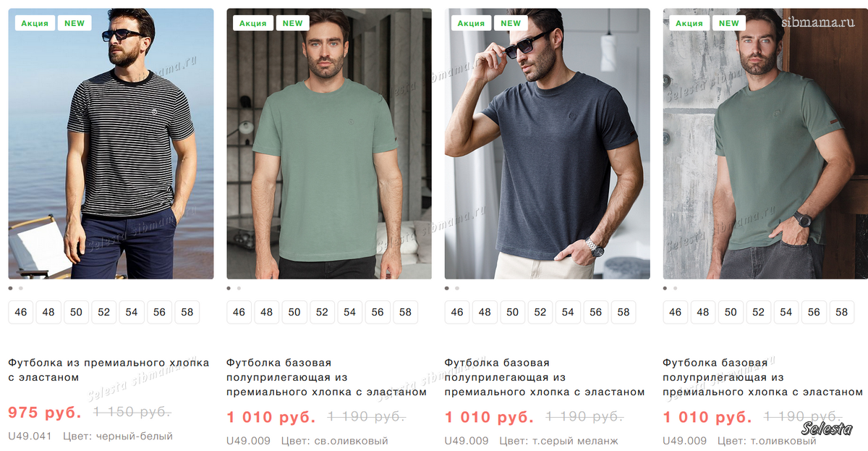Select size 46 for the striped t-shirt
The width and height of the screenshot is (868, 451).
tap(21, 312)
